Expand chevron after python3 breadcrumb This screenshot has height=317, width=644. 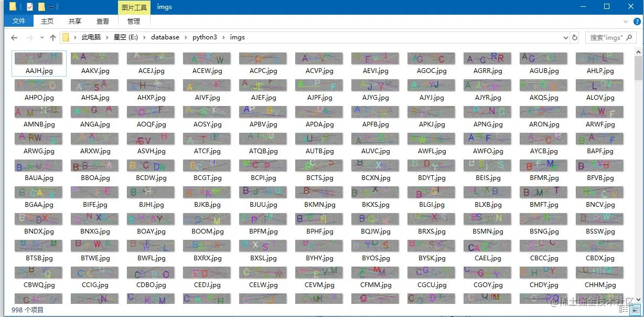click(223, 38)
